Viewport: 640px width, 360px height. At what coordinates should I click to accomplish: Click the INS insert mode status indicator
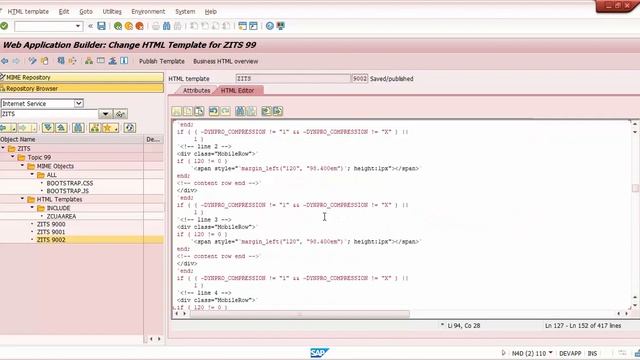592,353
